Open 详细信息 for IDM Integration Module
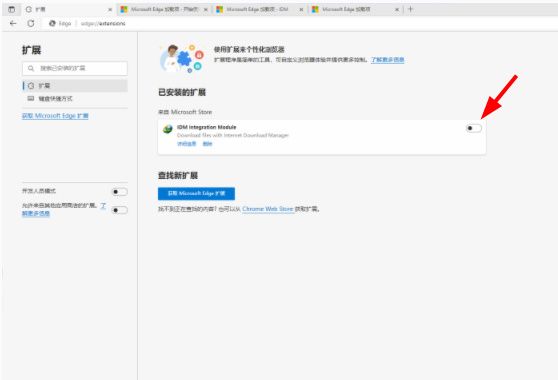The height and width of the screenshot is (380, 558). pyautogui.click(x=186, y=144)
